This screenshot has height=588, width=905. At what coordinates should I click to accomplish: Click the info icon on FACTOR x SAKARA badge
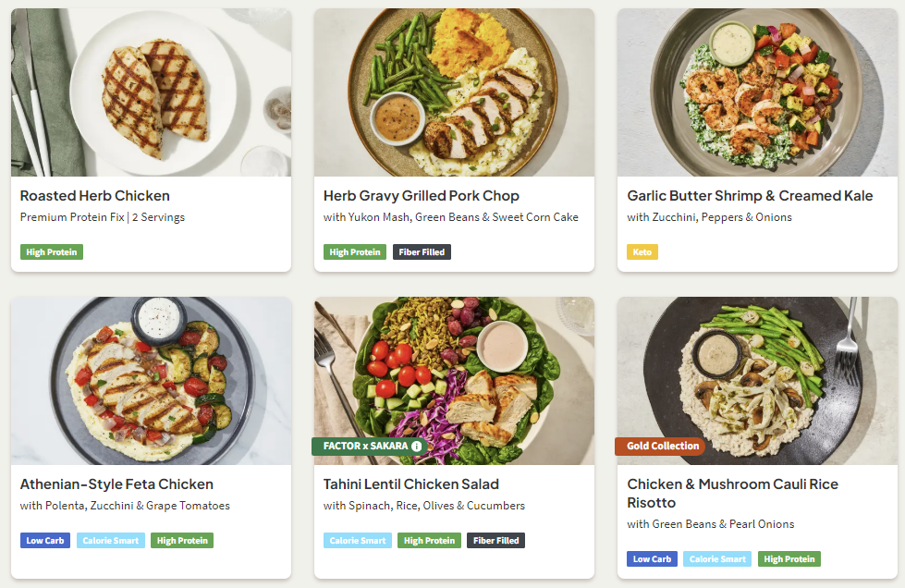[417, 447]
